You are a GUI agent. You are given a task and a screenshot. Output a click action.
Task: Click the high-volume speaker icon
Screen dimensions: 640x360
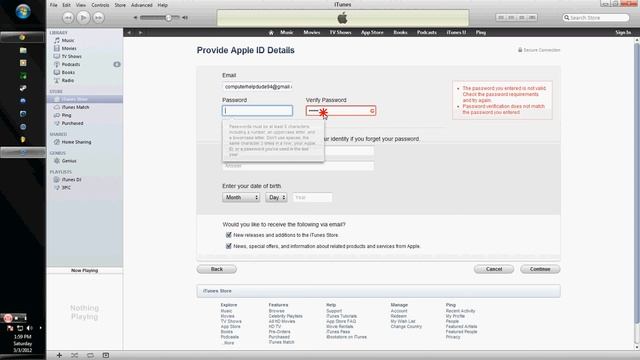point(185,18)
